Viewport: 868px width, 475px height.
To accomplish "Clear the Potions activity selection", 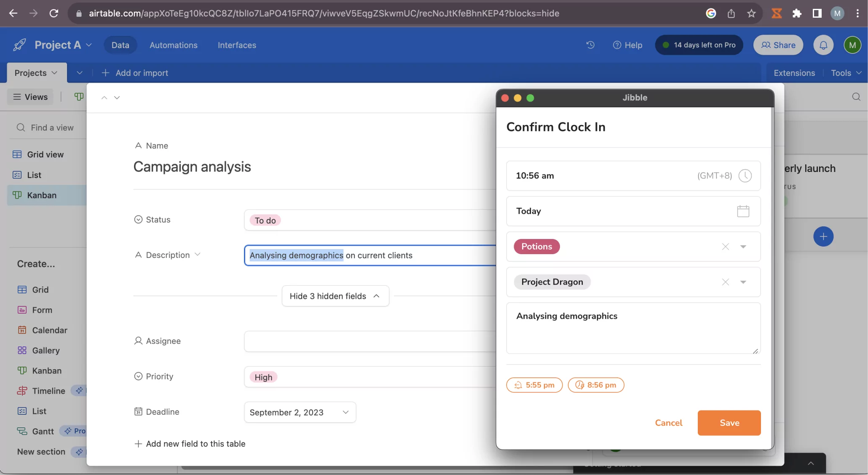I will pos(725,247).
